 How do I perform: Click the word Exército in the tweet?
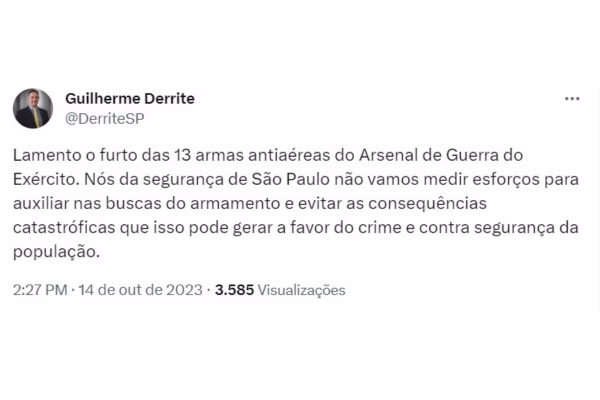click(x=44, y=179)
